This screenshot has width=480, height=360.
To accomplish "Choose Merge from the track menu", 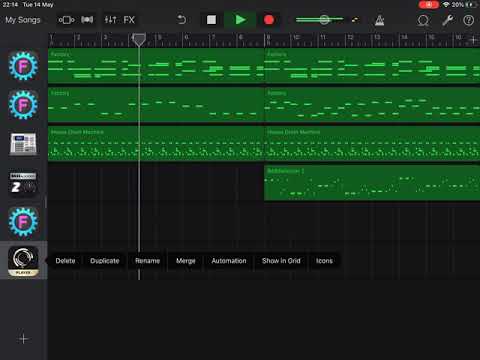I will (x=186, y=261).
